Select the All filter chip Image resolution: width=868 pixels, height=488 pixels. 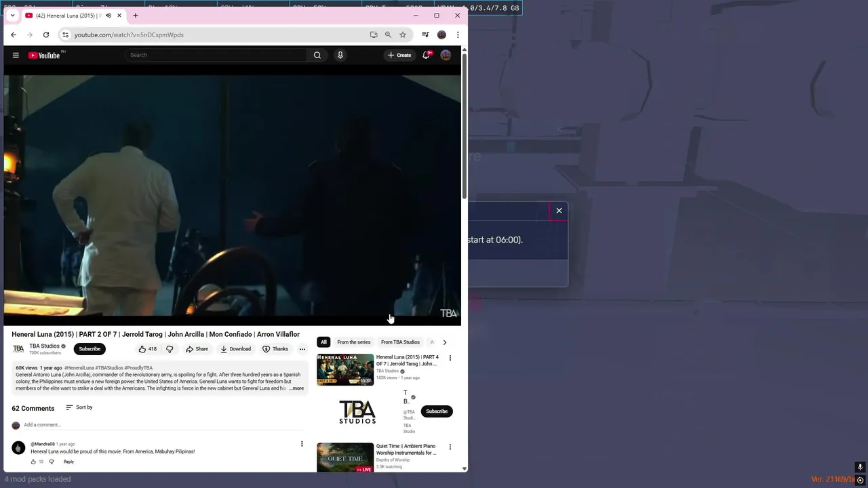coord(323,342)
